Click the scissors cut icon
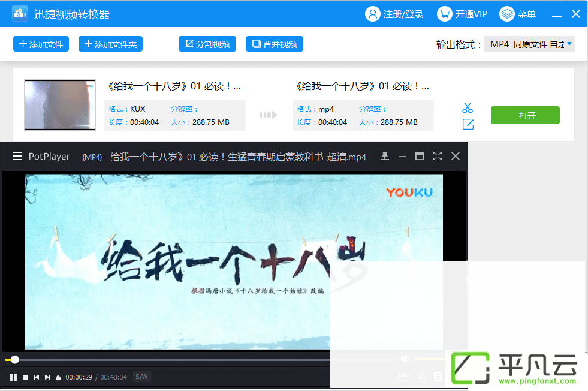This screenshot has width=588, height=391. coord(468,108)
